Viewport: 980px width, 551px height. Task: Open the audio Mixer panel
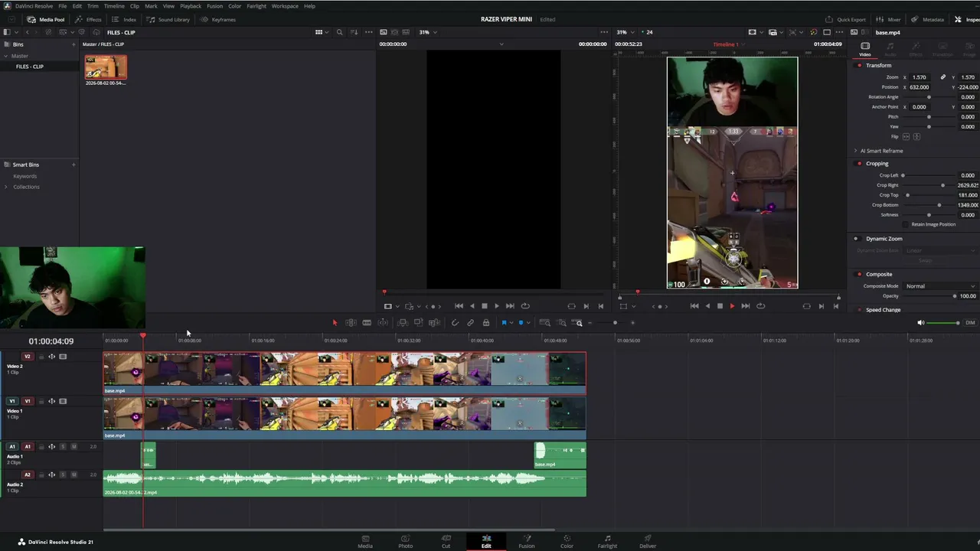tap(889, 19)
